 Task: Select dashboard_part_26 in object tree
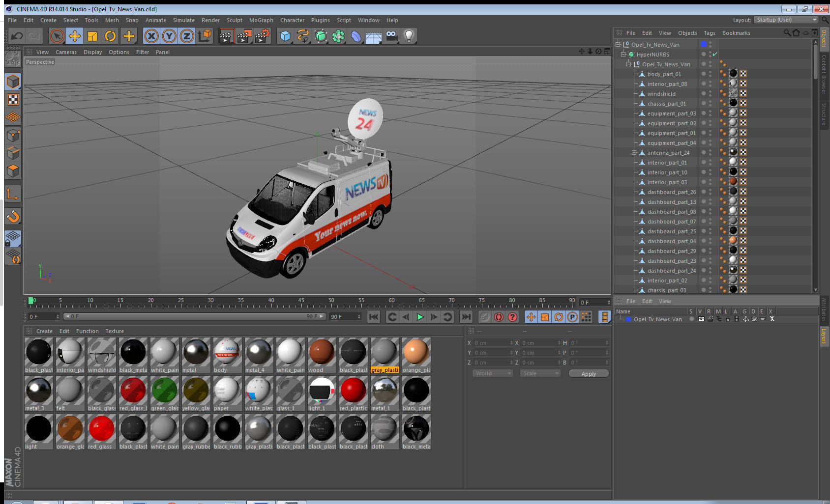click(671, 192)
